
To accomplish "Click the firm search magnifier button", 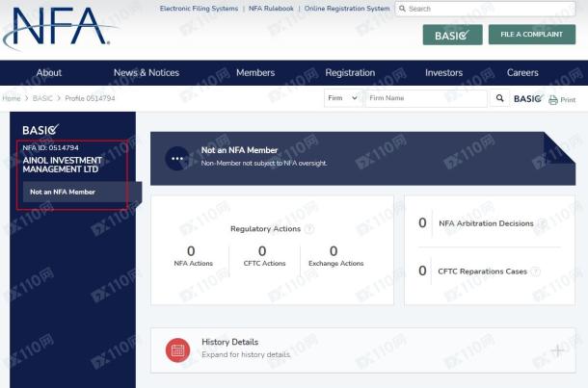I will coord(499,98).
